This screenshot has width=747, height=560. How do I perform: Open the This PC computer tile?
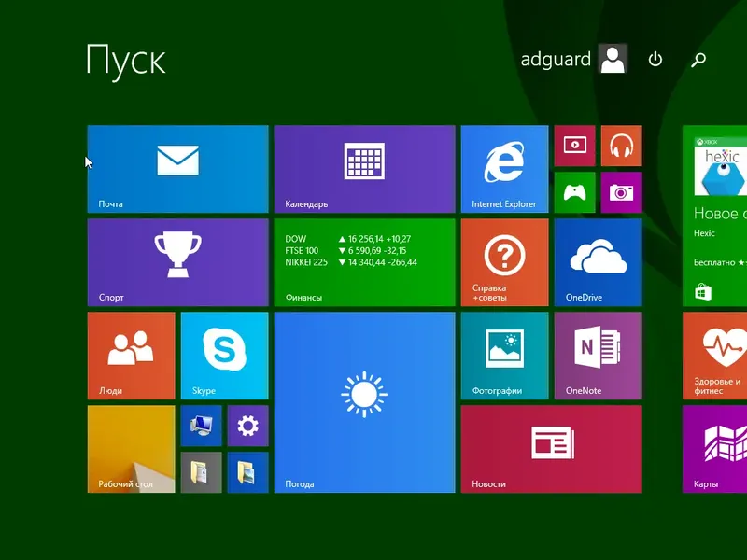click(x=201, y=426)
